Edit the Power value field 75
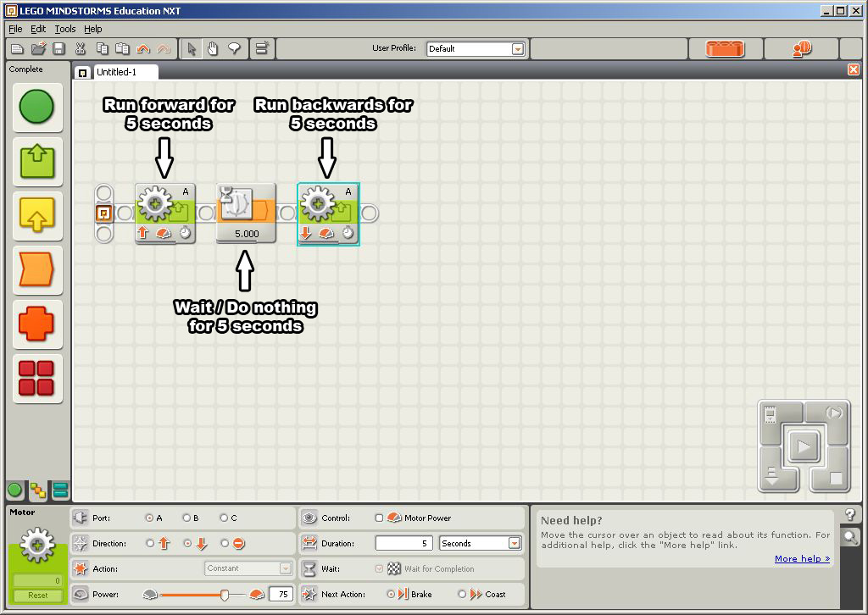 pyautogui.click(x=281, y=595)
